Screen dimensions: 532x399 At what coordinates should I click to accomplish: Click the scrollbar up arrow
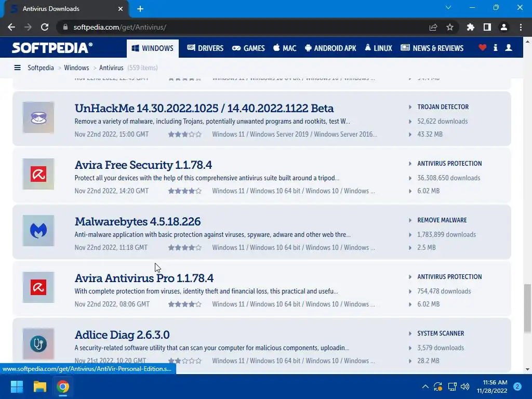pyautogui.click(x=527, y=42)
